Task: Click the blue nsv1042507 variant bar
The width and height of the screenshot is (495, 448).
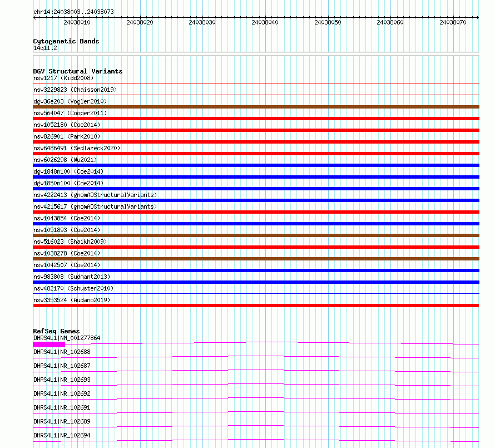Action: pyautogui.click(x=256, y=270)
